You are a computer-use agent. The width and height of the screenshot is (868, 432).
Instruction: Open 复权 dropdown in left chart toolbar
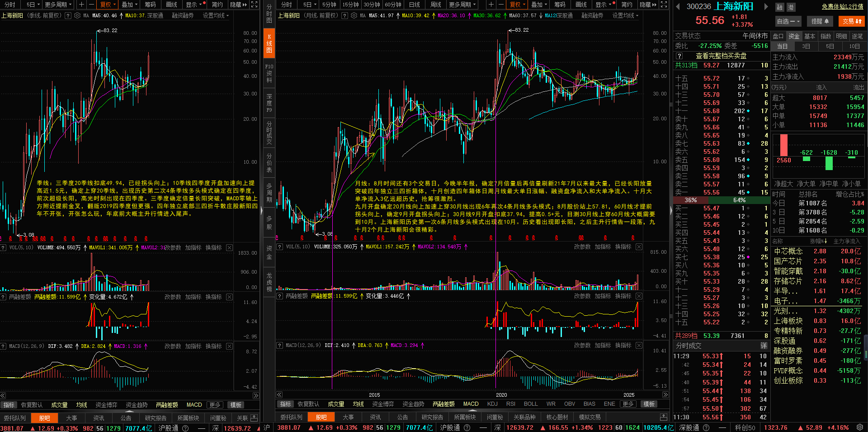pyautogui.click(x=108, y=5)
